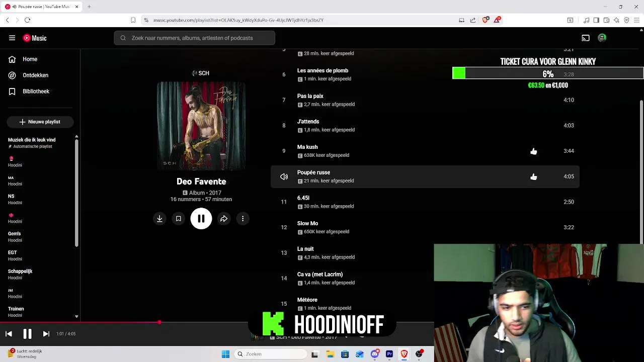Click the sidebar playlist scrollbar
The image size is (644, 362).
76,194
